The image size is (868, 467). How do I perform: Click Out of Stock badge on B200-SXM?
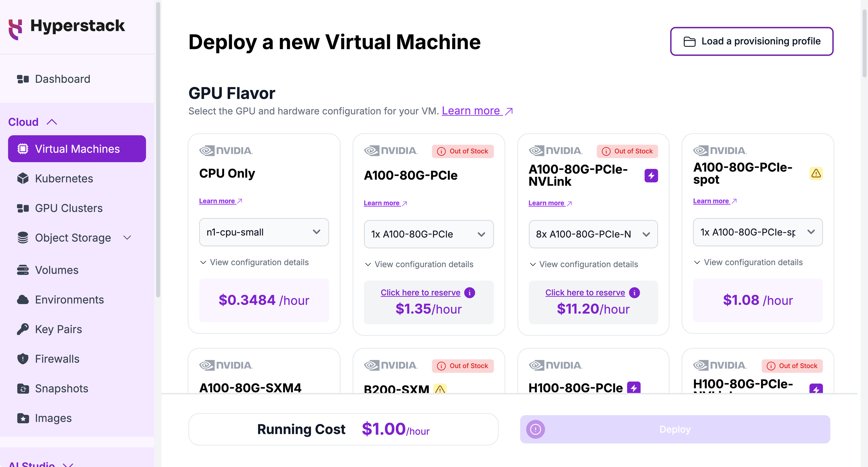pyautogui.click(x=463, y=366)
